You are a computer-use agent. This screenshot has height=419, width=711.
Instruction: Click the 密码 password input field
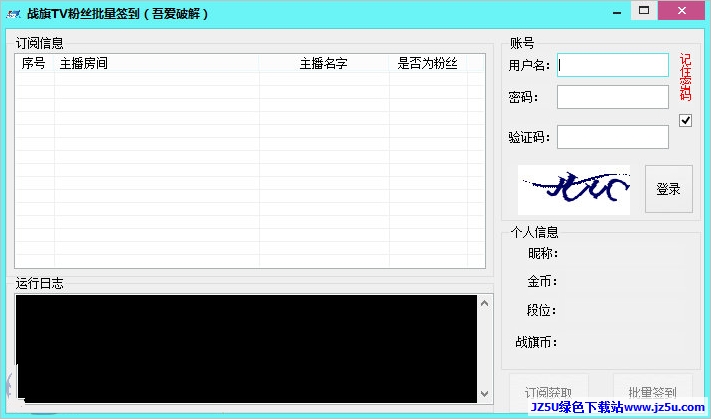point(613,97)
